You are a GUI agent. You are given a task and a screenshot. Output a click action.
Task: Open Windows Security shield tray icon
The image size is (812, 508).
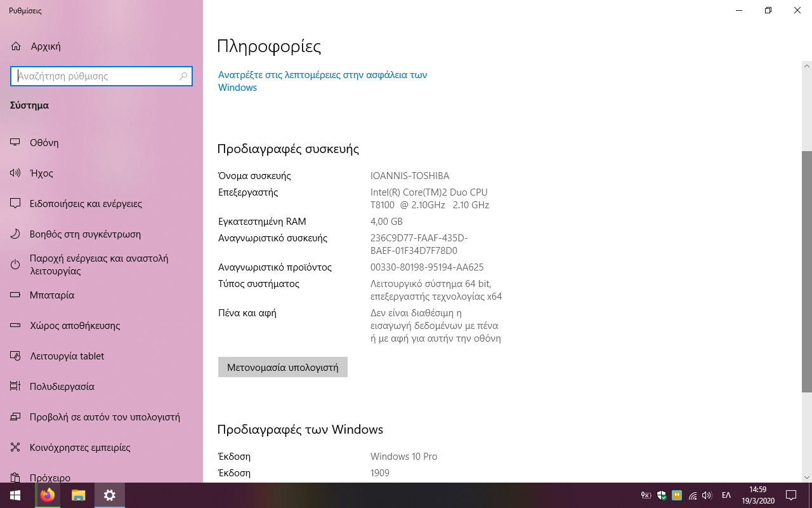tap(662, 495)
